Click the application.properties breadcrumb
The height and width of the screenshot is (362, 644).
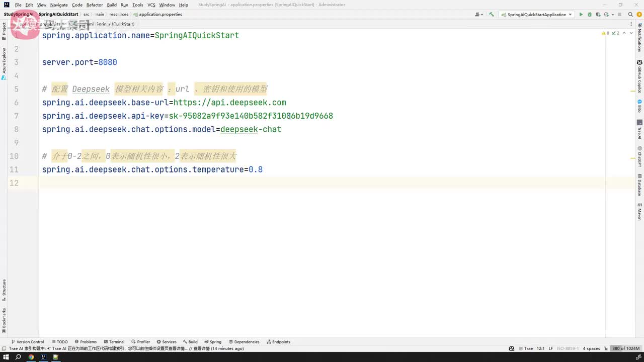tap(158, 15)
